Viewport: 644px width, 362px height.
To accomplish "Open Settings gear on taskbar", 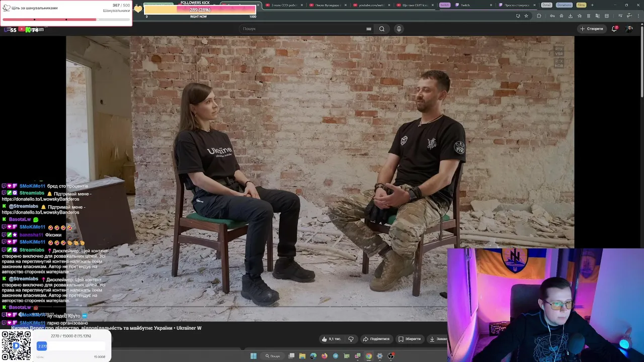I will pos(380,356).
